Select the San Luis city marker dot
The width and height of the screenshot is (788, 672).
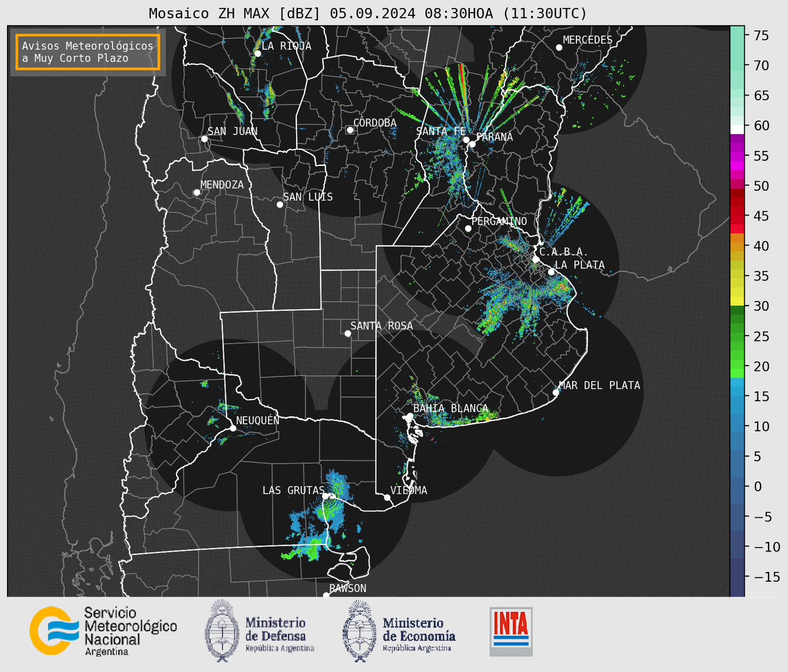click(280, 205)
